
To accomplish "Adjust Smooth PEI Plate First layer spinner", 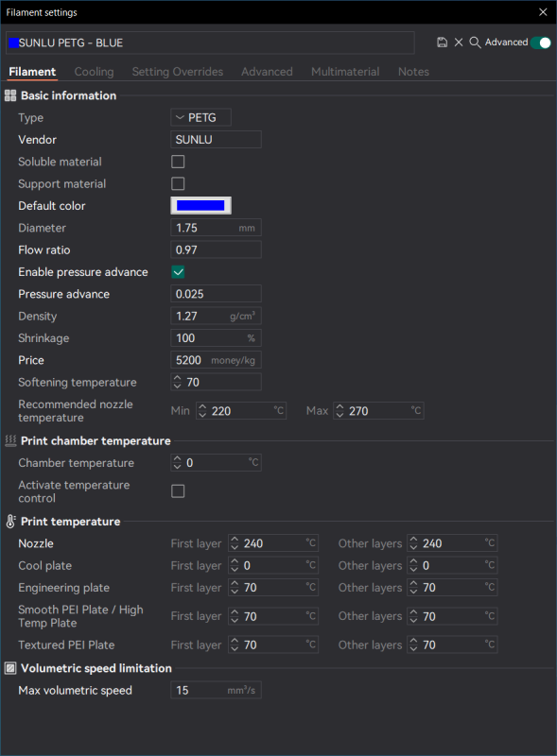I will pyautogui.click(x=235, y=616).
